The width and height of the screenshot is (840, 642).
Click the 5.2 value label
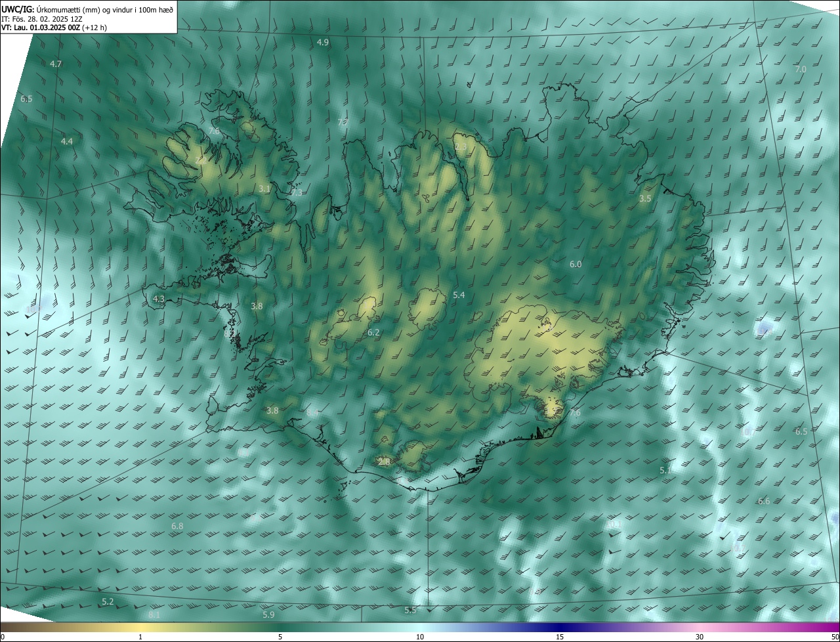pyautogui.click(x=108, y=601)
